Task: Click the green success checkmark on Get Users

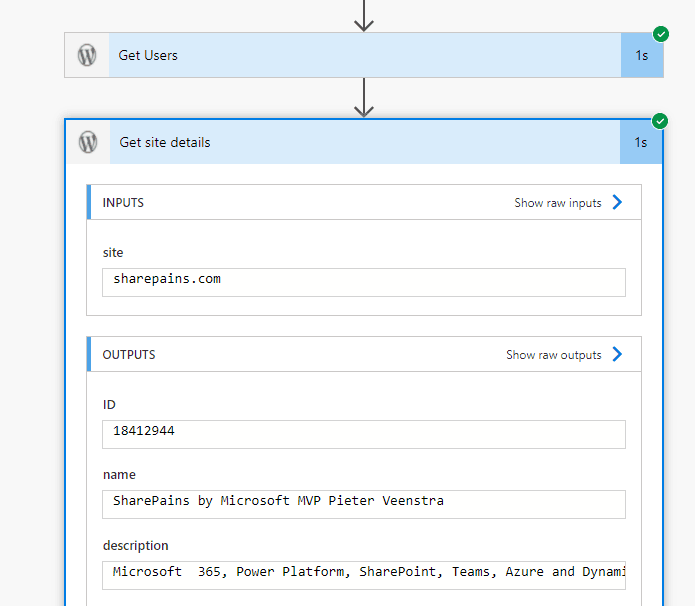Action: [x=661, y=34]
